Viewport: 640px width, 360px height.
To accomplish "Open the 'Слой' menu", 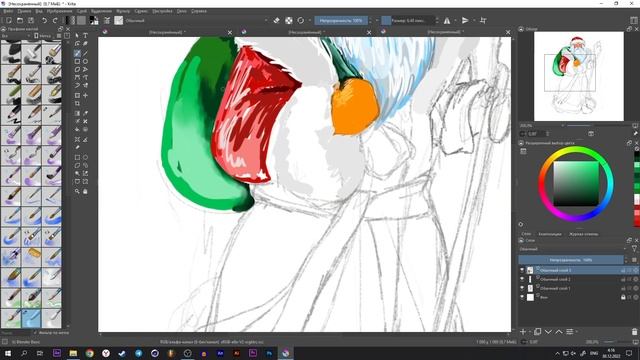I will [82, 11].
